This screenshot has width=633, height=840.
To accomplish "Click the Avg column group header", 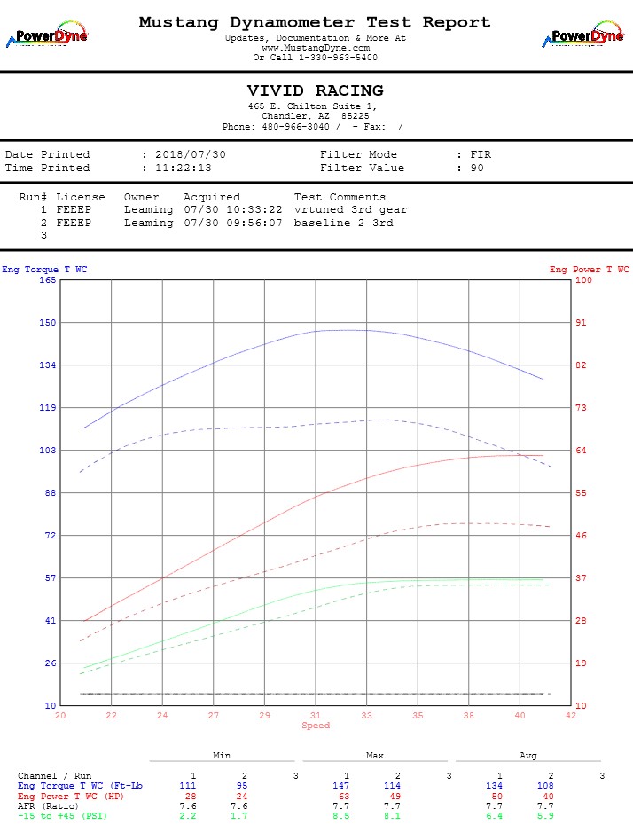I will tap(528, 756).
